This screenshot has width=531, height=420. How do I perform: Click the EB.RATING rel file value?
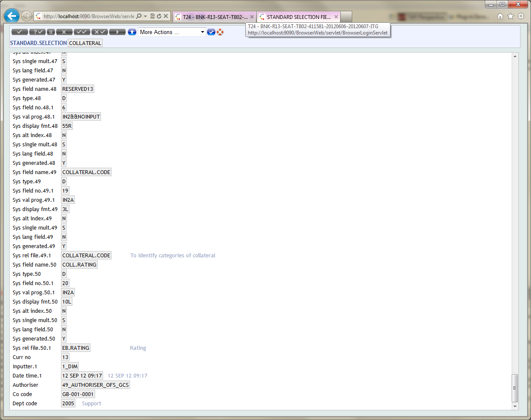tap(76, 348)
